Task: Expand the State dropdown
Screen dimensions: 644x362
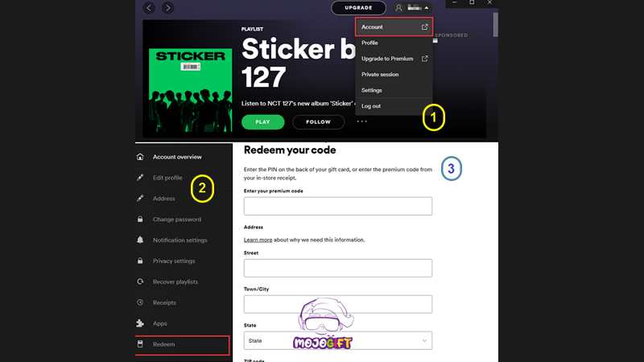Action: point(338,341)
